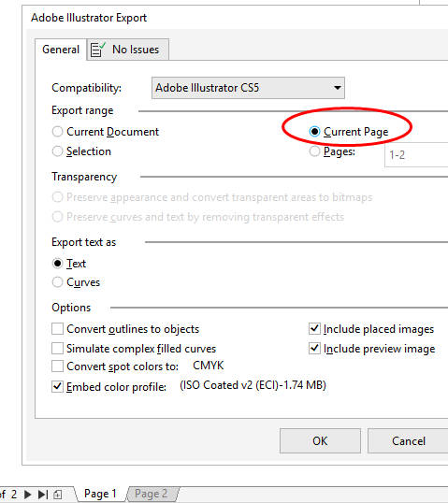The width and height of the screenshot is (448, 503).
Task: Click the preflight checklist icon
Action: [97, 50]
